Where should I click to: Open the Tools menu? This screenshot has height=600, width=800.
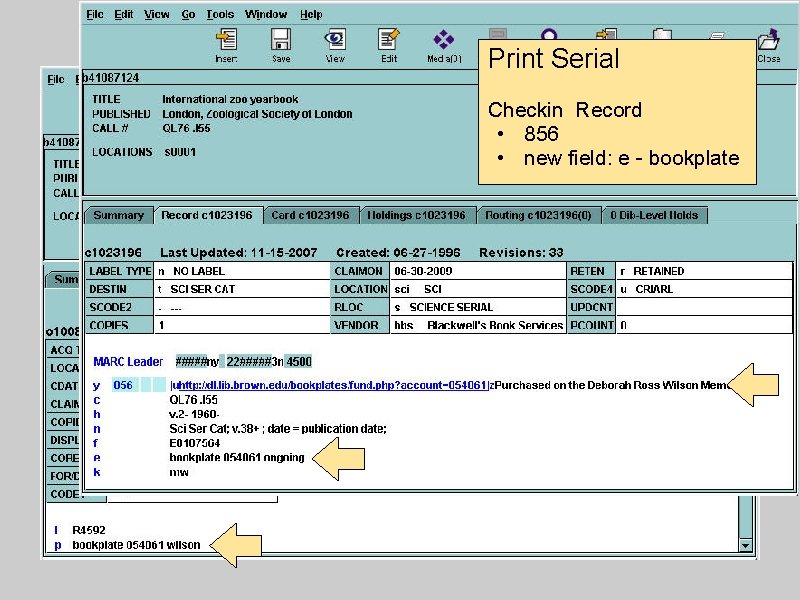(220, 14)
